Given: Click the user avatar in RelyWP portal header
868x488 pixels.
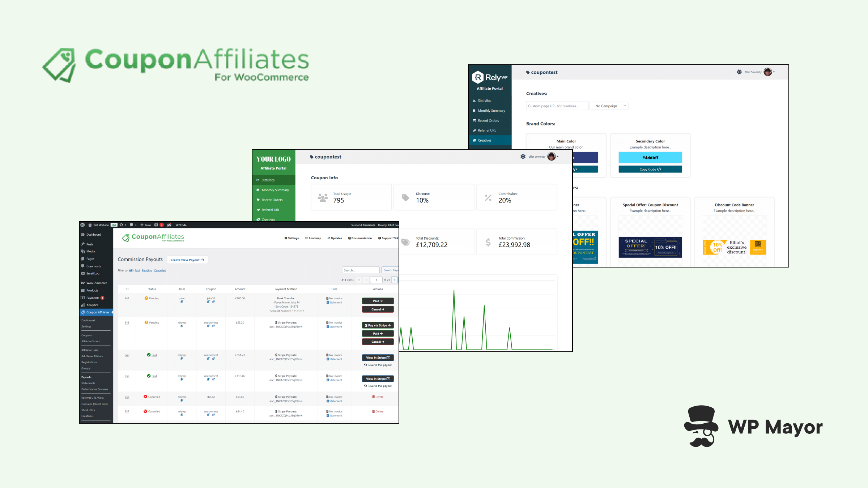Looking at the screenshot, I should pos(767,72).
